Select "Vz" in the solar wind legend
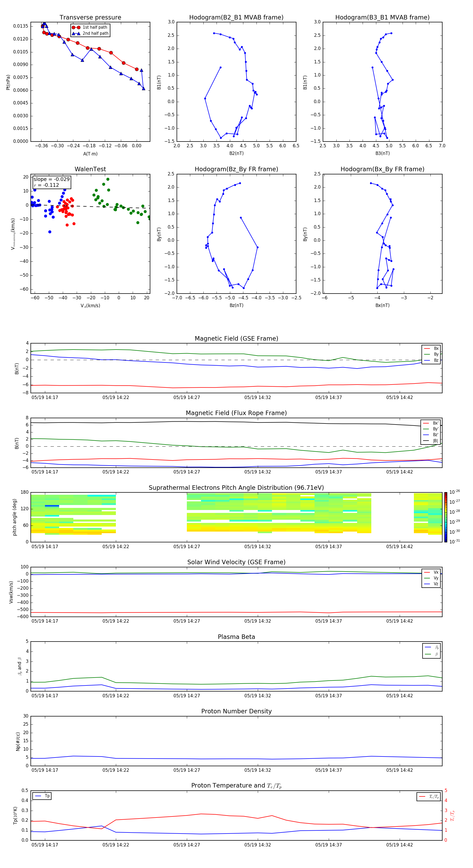 pyautogui.click(x=431, y=584)
